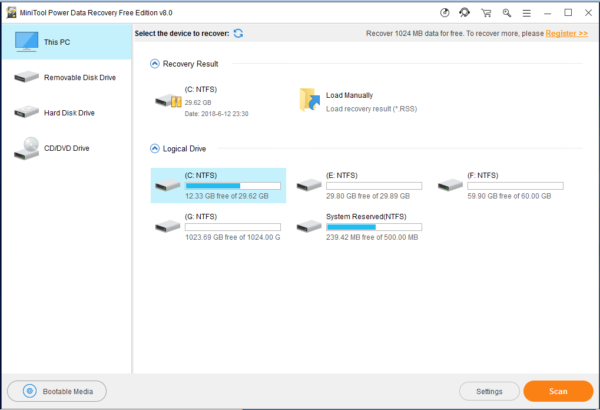This screenshot has width=600, height=410.
Task: Select Removable Disk Drive in sidebar
Action: [67, 77]
